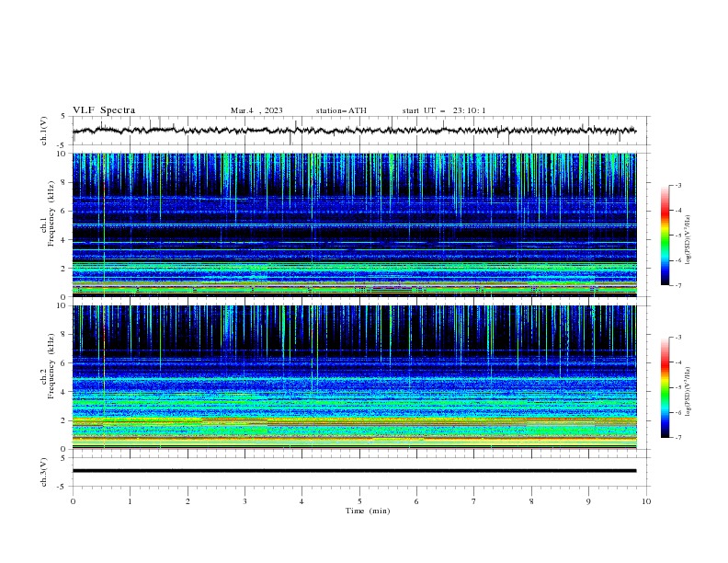Click the "5" tick of the ch.1(V) axis
This screenshot has width=728, height=563.
(63, 116)
